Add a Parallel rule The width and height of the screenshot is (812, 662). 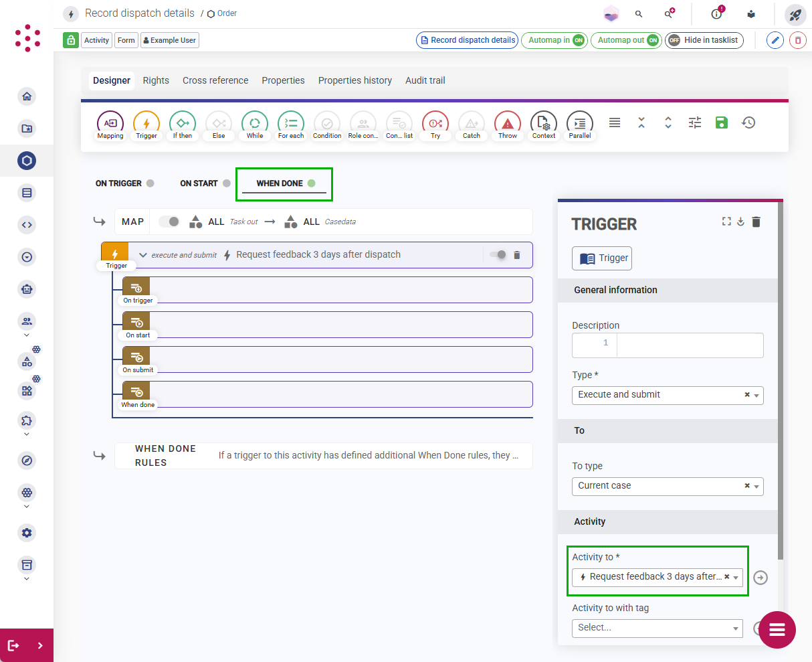(580, 125)
